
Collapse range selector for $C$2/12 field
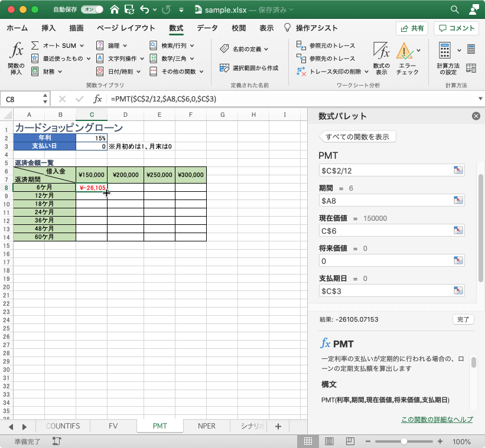pyautogui.click(x=458, y=170)
